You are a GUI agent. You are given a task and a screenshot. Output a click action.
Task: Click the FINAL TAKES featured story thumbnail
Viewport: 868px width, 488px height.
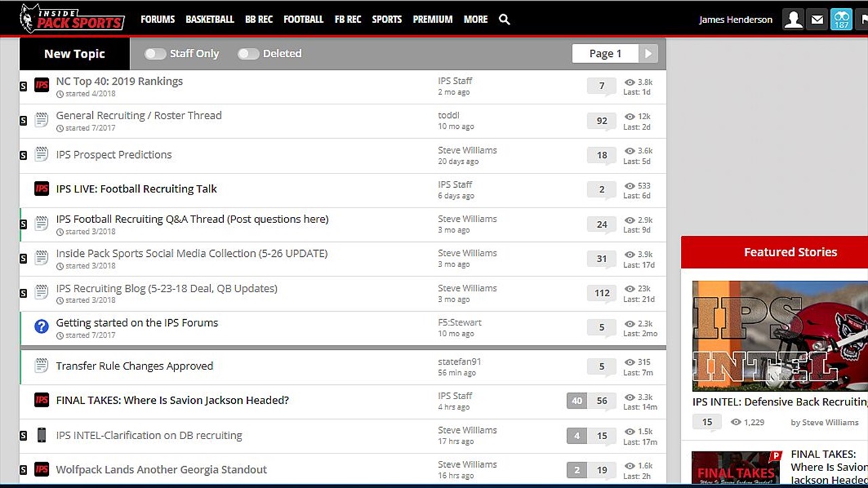[x=736, y=469]
